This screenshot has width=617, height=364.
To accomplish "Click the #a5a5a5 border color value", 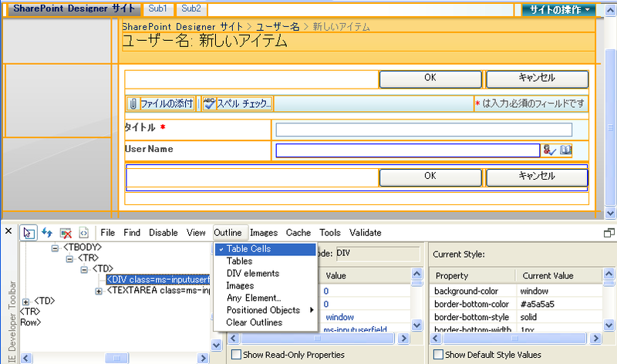I will (x=537, y=304).
